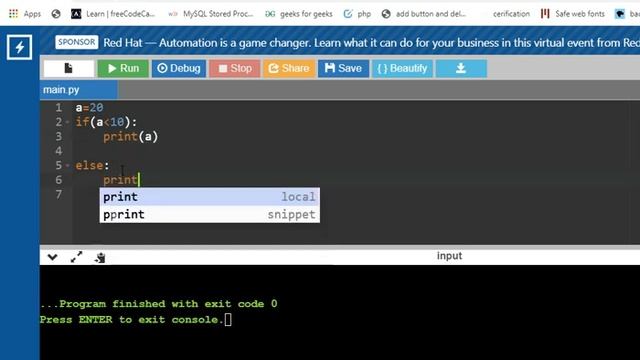The width and height of the screenshot is (640, 360).
Task: Select the main.py tab
Action: coord(79,90)
